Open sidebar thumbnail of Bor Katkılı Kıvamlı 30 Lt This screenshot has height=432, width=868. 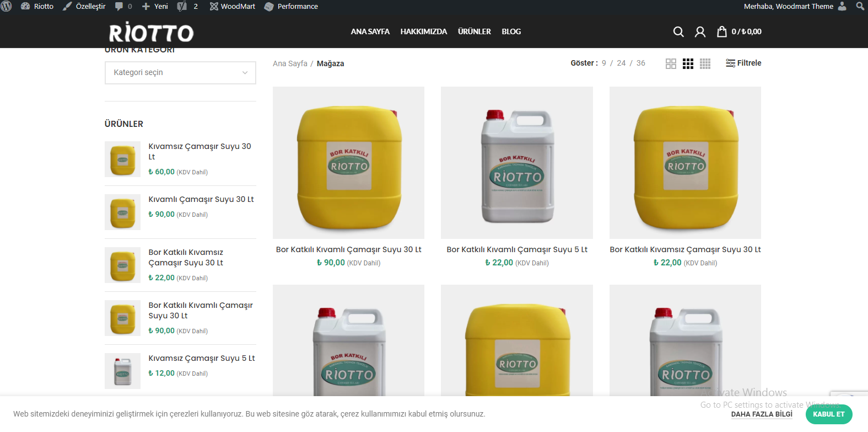click(122, 318)
